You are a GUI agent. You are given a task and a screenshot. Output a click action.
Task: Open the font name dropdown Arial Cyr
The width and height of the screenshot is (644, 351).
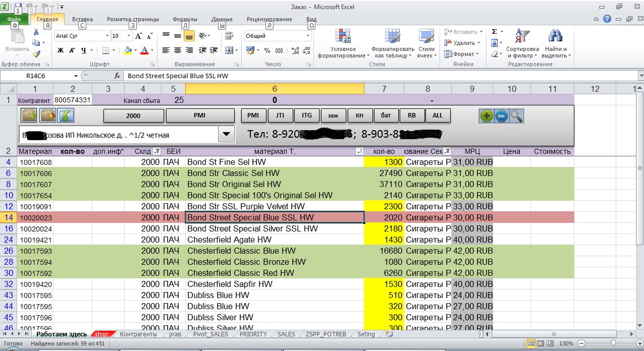coord(107,36)
